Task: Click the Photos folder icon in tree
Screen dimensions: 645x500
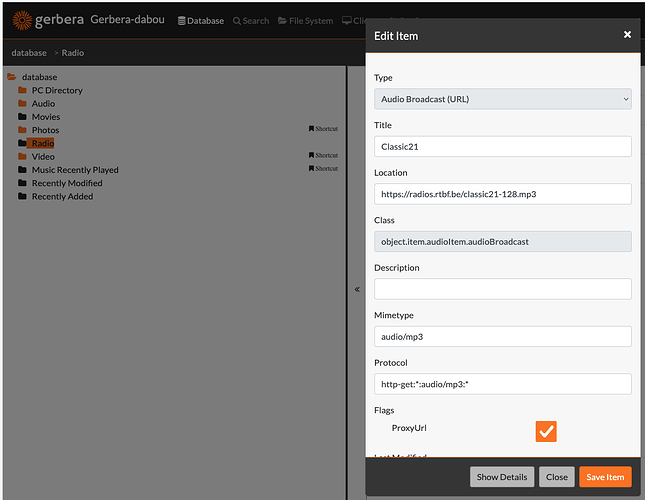Action: pyautogui.click(x=22, y=130)
